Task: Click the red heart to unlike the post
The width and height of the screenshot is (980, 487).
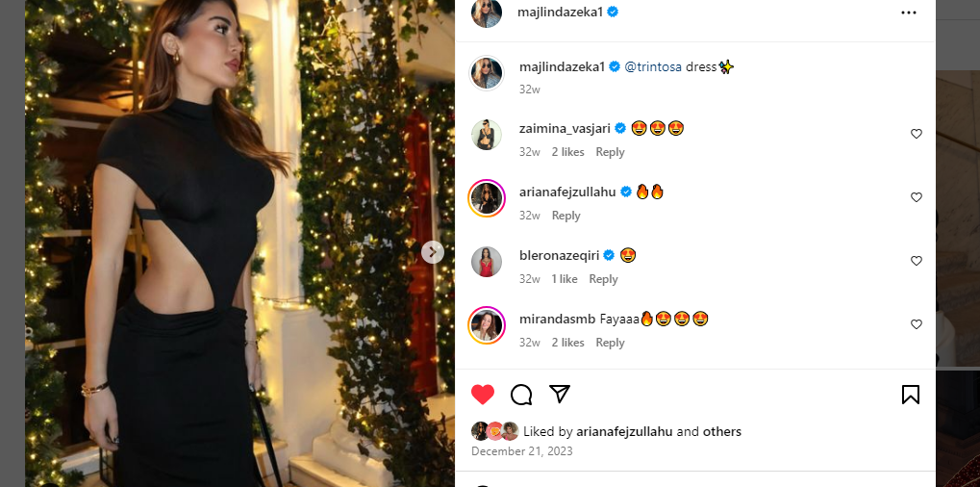Action: [x=483, y=395]
